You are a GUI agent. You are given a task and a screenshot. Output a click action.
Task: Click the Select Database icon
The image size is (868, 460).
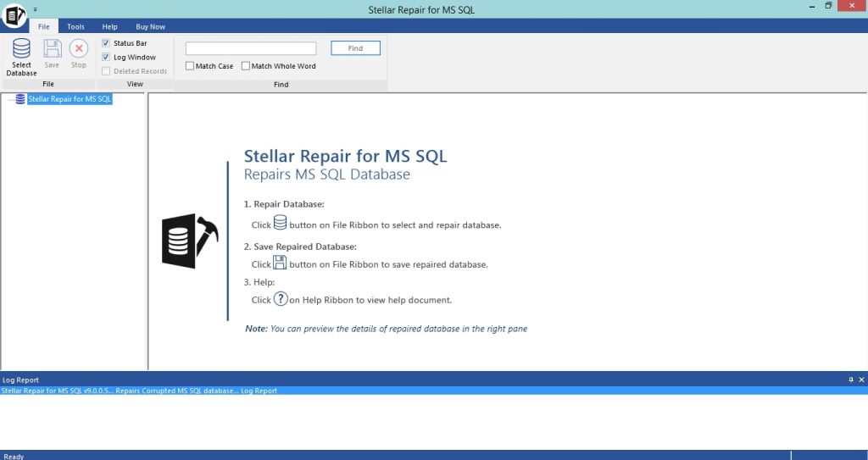21,49
